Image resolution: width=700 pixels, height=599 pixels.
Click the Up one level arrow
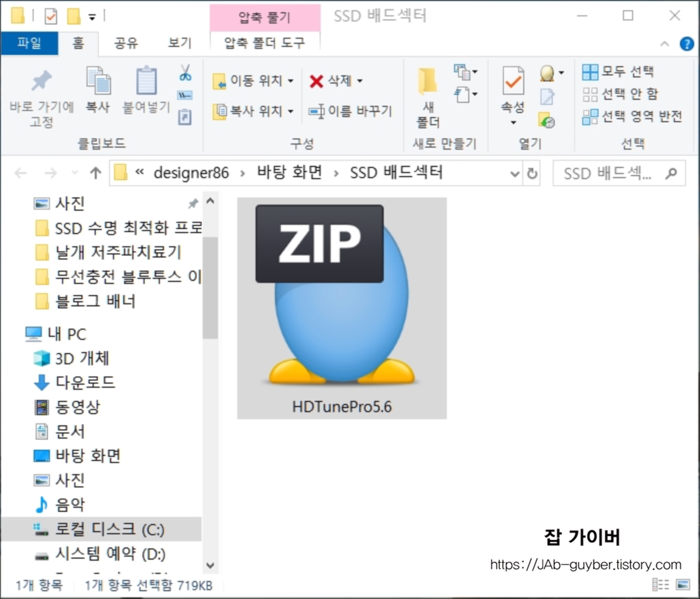(96, 173)
